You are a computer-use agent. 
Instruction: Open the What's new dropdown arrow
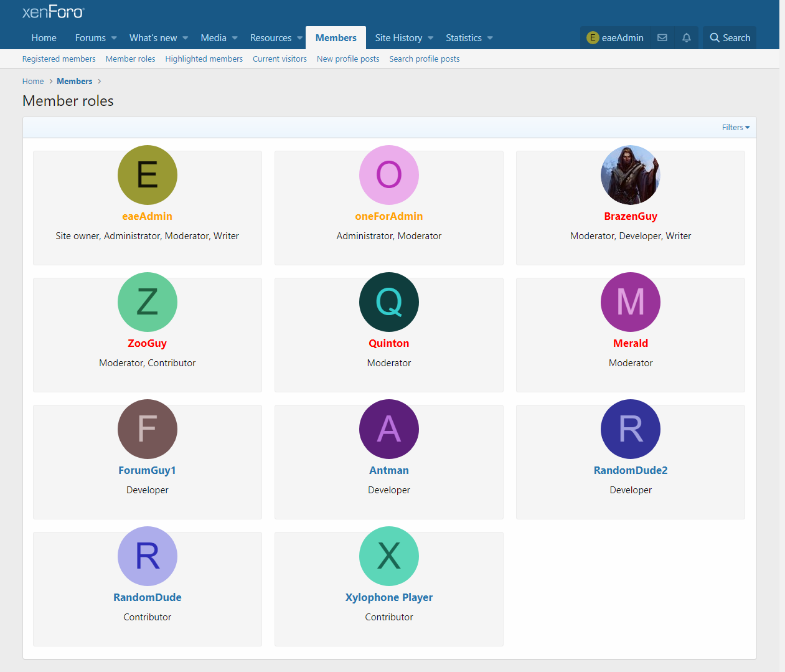coord(186,38)
